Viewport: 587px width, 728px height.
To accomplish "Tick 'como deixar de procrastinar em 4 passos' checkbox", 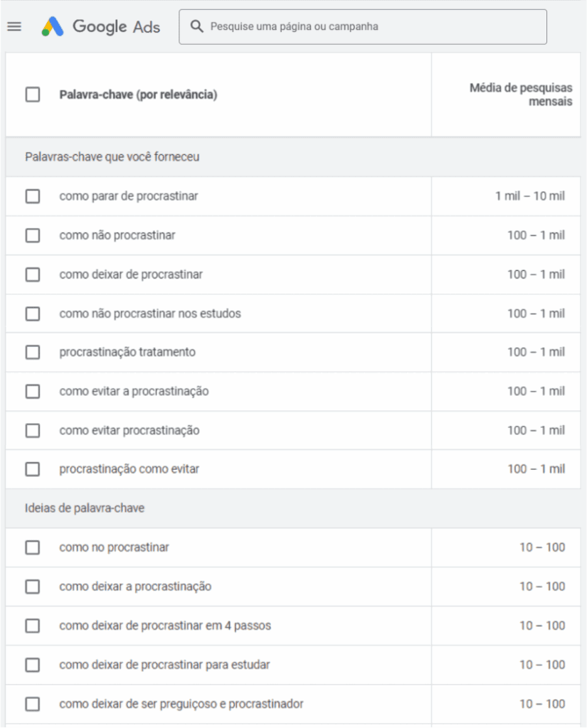I will (33, 626).
